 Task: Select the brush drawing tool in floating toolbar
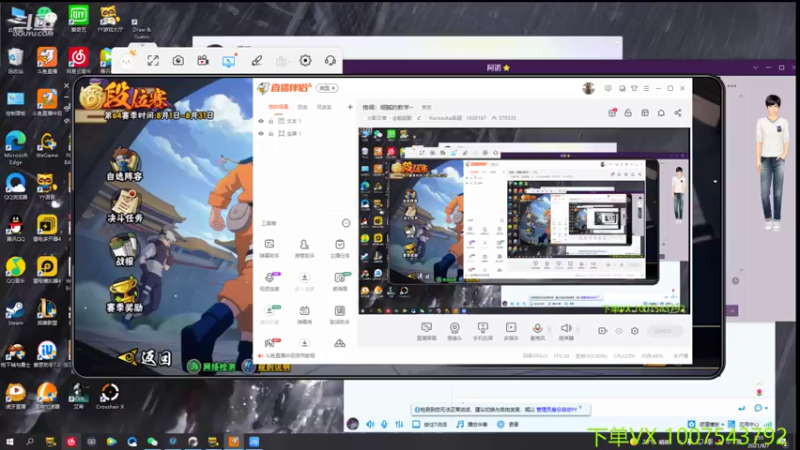tap(257, 61)
